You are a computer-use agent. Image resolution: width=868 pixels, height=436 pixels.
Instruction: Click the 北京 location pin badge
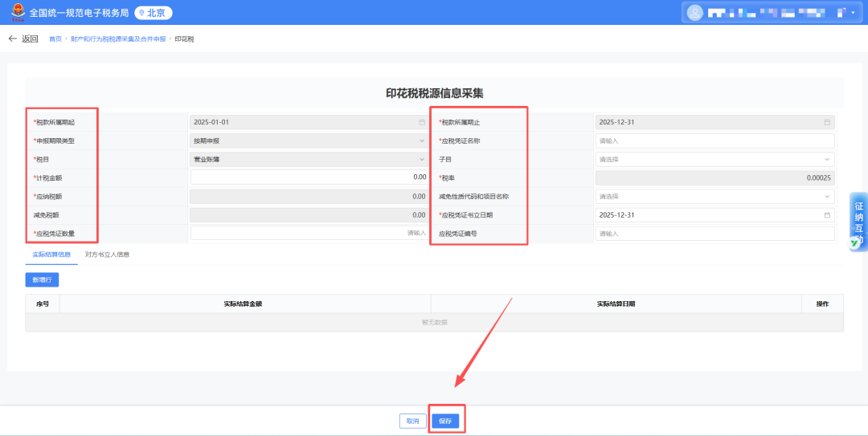(x=153, y=13)
